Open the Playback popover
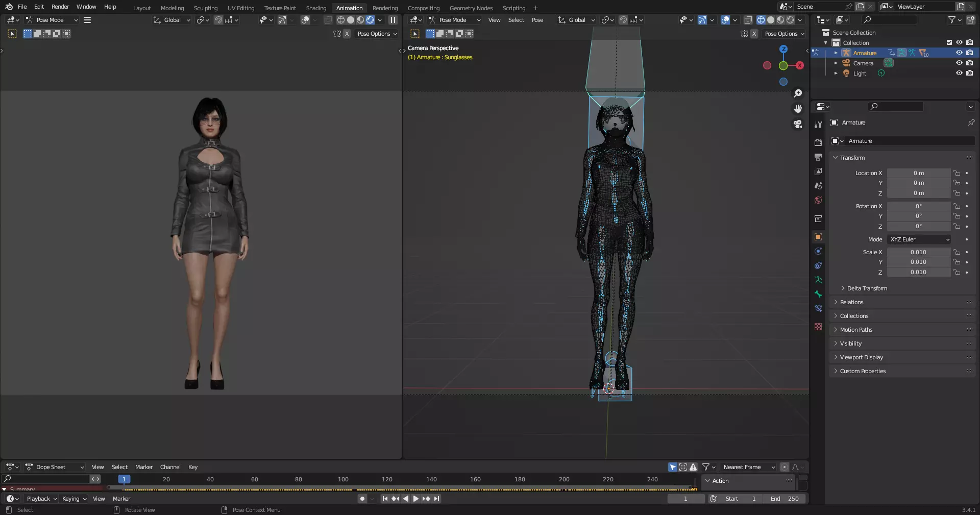Viewport: 980px width, 515px height. pos(42,499)
